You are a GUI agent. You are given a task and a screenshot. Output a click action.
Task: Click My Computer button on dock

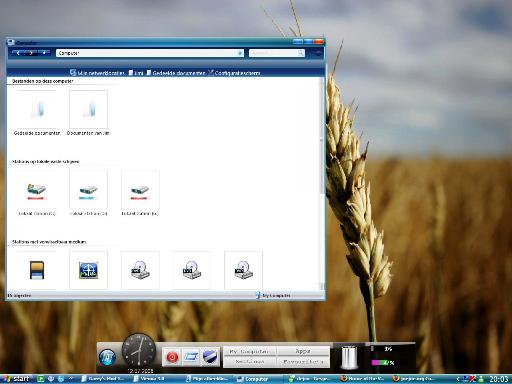tap(249, 351)
